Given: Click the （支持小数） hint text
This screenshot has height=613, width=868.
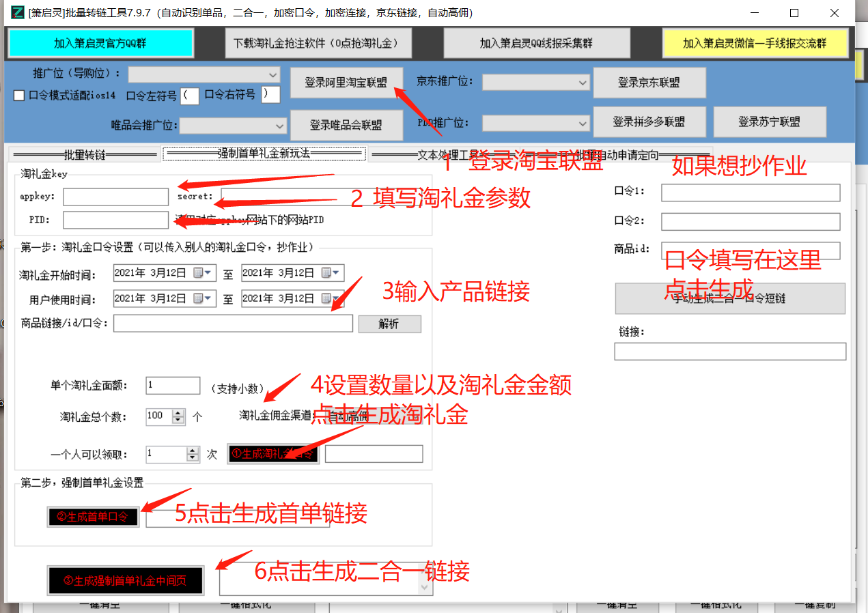Looking at the screenshot, I should point(237,388).
